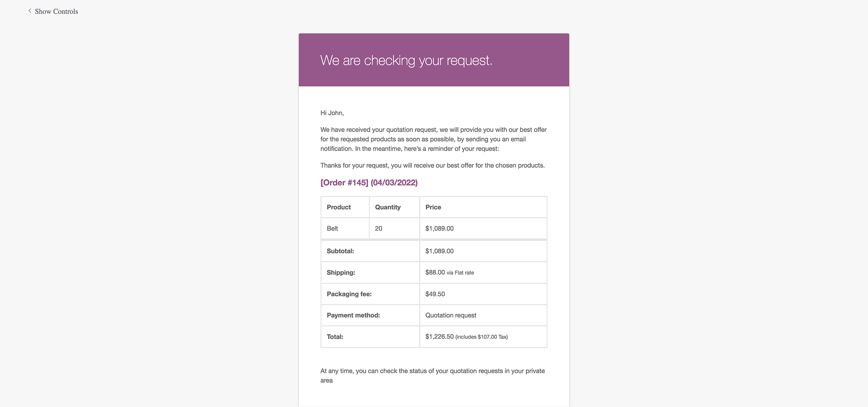Screen dimensions: 868x407
Task: Click the Packaging fee label
Action: [349, 294]
